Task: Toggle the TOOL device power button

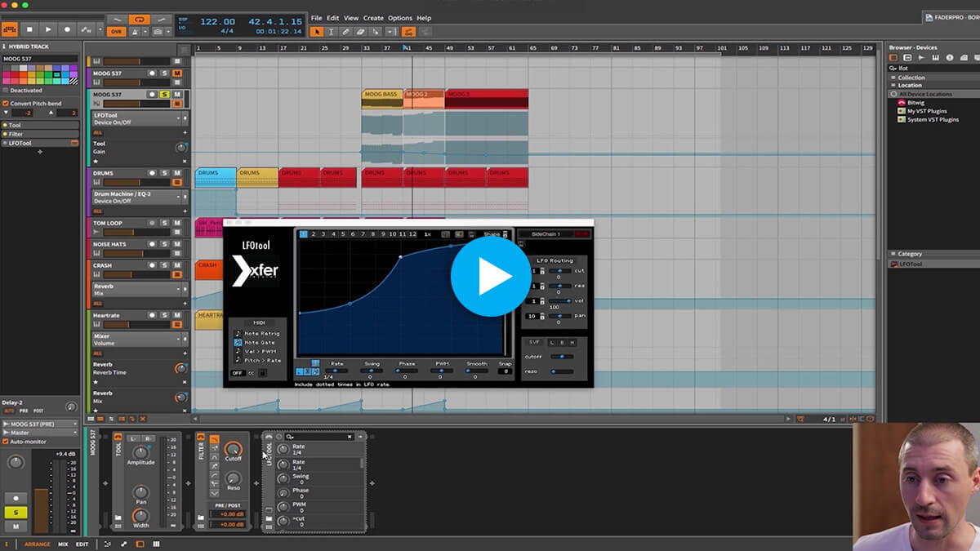Action: click(x=118, y=438)
